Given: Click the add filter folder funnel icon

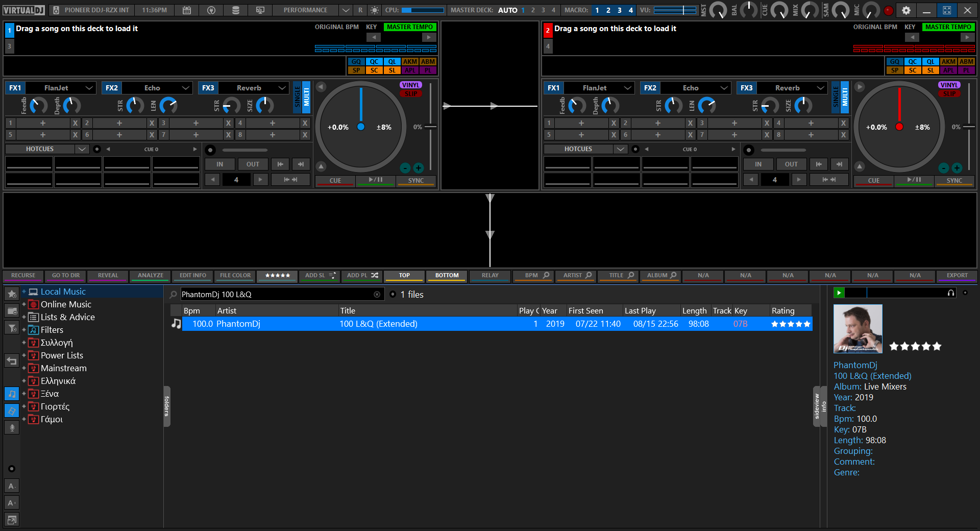Looking at the screenshot, I should click(12, 328).
